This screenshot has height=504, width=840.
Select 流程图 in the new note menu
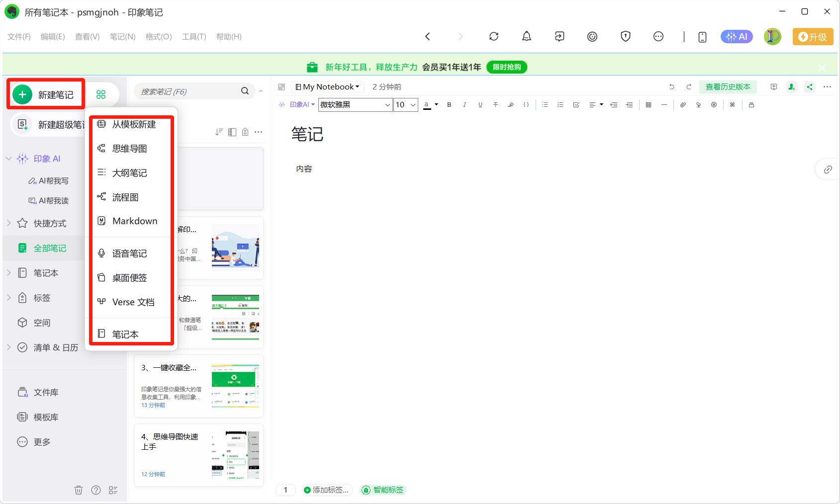[131, 197]
